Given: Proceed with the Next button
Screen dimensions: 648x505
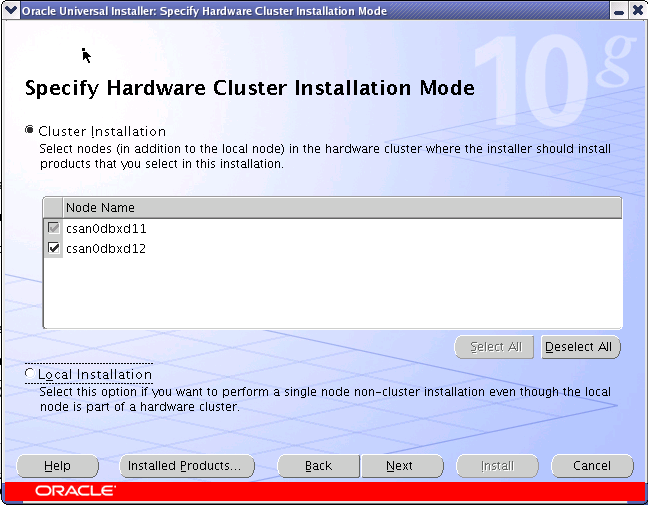Looking at the screenshot, I should click(403, 466).
